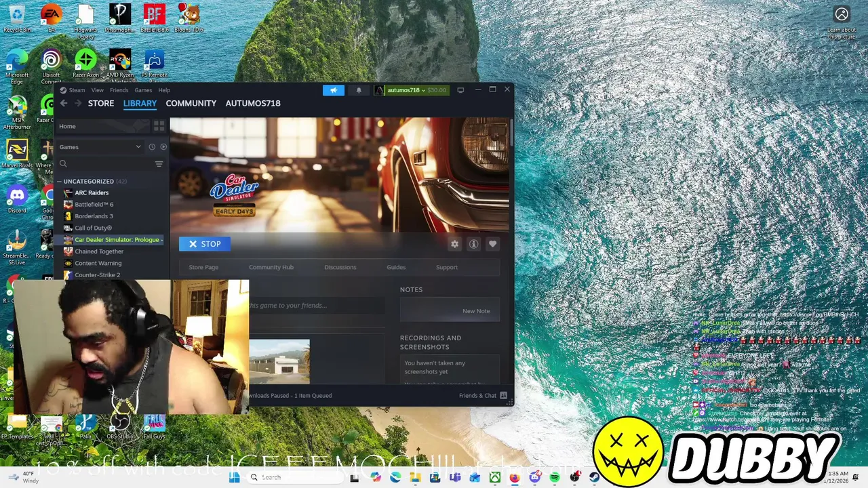
Task: Go back with the Steam back arrow
Action: 64,103
